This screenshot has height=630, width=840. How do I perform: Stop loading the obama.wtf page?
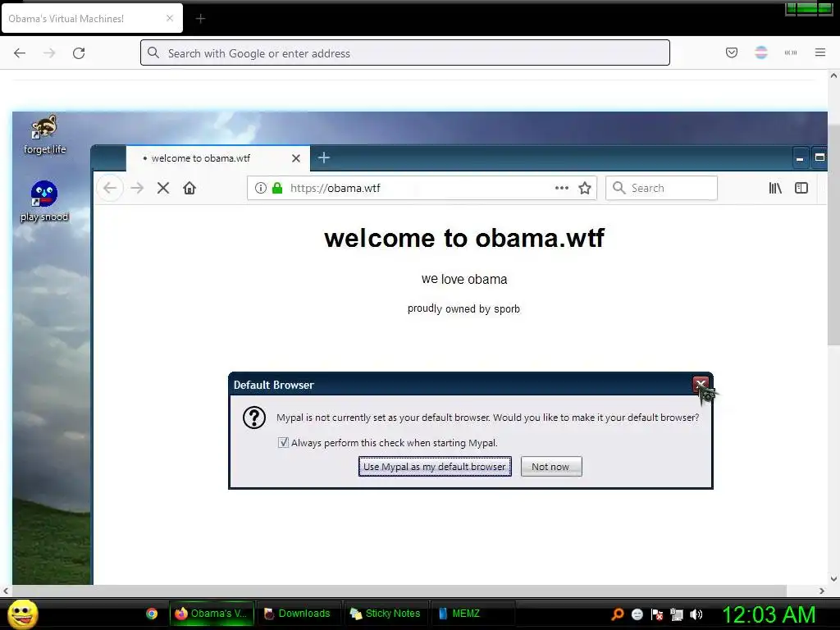[x=163, y=188]
